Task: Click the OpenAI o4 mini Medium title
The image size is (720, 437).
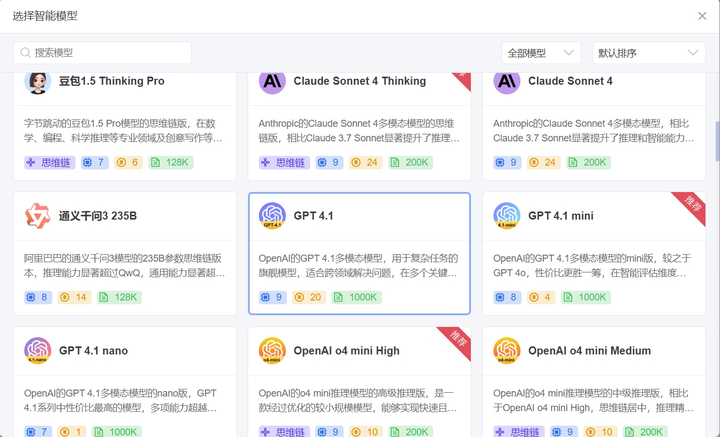Action: (x=589, y=351)
